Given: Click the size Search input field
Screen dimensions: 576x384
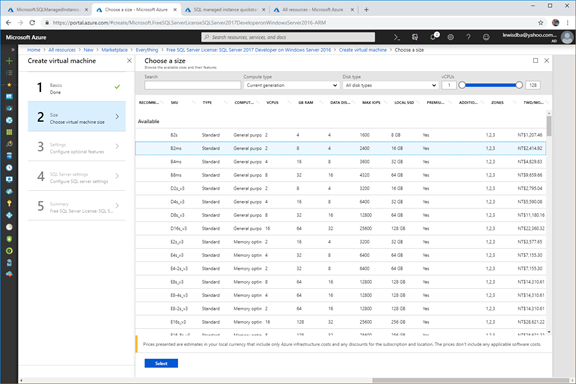Looking at the screenshot, I should (x=192, y=85).
